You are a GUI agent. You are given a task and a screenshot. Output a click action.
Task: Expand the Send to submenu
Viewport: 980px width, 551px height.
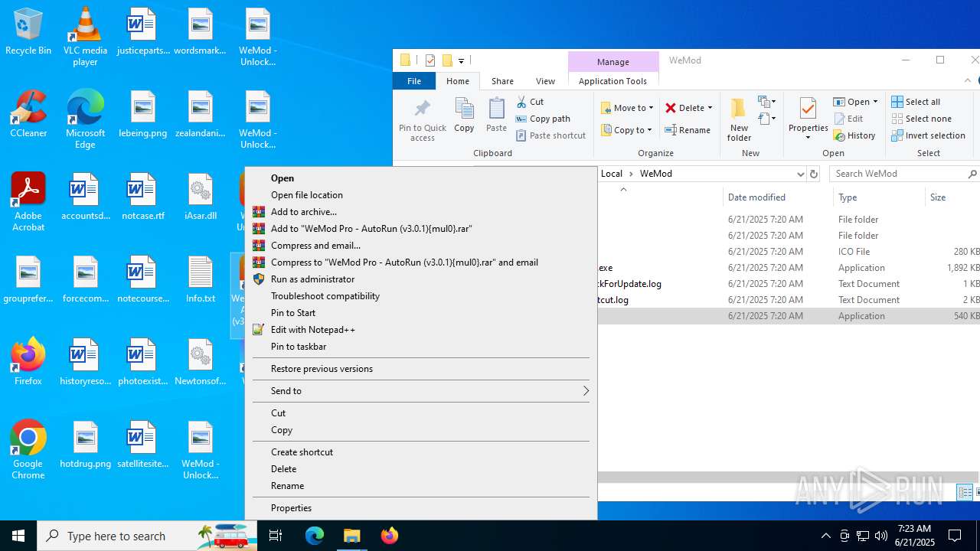[421, 391]
